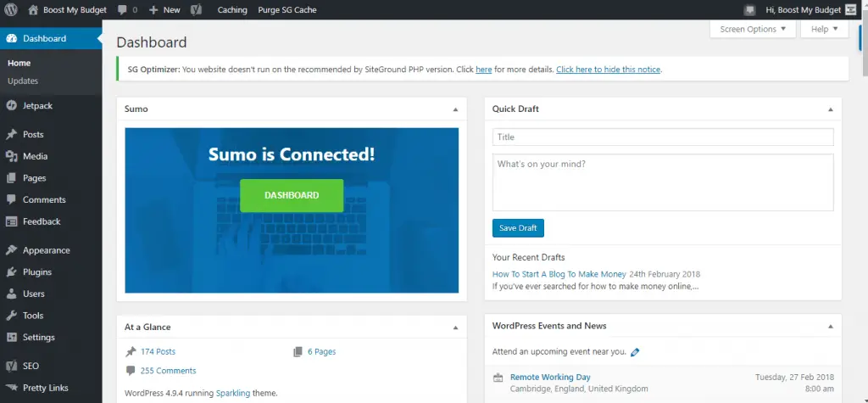Viewport: 868px width, 403px height.
Task: Open the Hi, Boost My Budget account menu
Action: coord(803,10)
